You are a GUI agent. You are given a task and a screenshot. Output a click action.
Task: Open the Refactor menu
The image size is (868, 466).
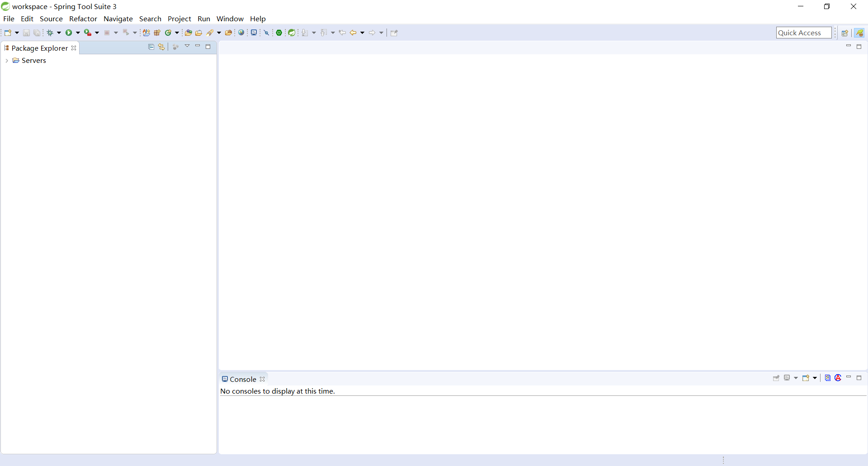[x=83, y=19]
